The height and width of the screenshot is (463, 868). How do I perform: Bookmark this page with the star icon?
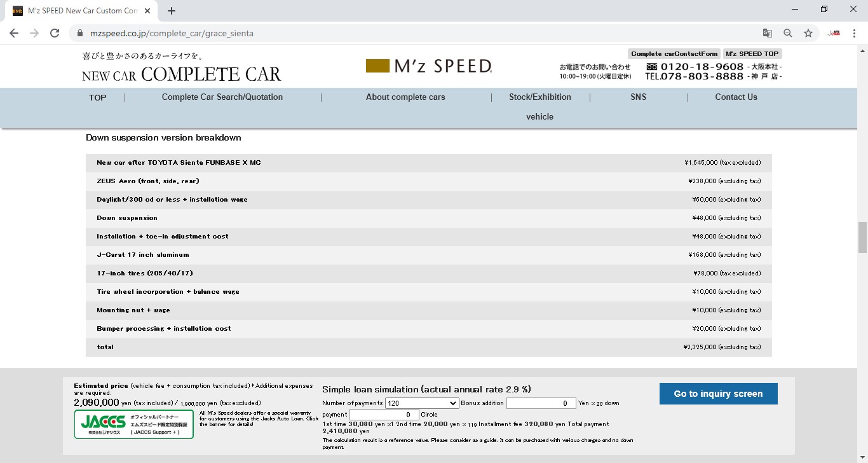coord(808,33)
